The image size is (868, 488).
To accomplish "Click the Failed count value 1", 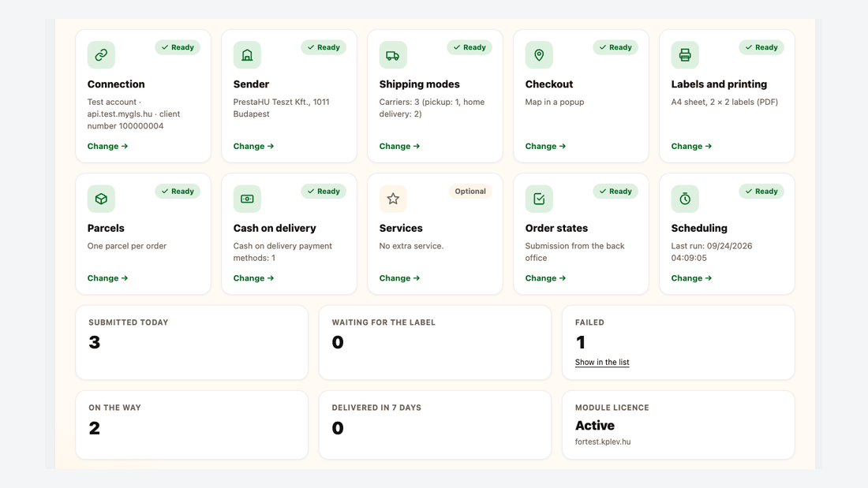I will coord(580,342).
